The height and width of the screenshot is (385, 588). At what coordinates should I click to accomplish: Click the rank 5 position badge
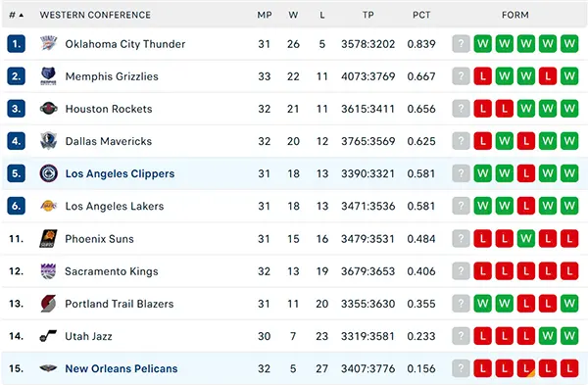[16, 173]
